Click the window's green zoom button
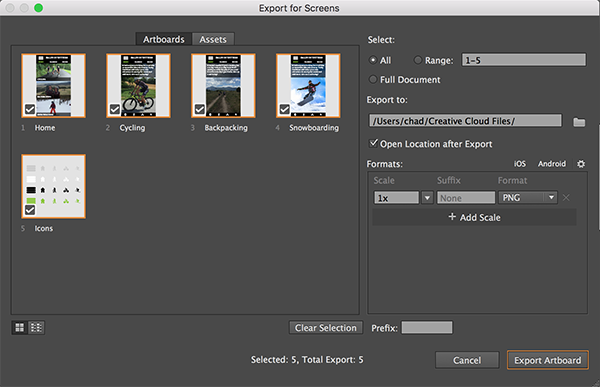 coord(38,8)
